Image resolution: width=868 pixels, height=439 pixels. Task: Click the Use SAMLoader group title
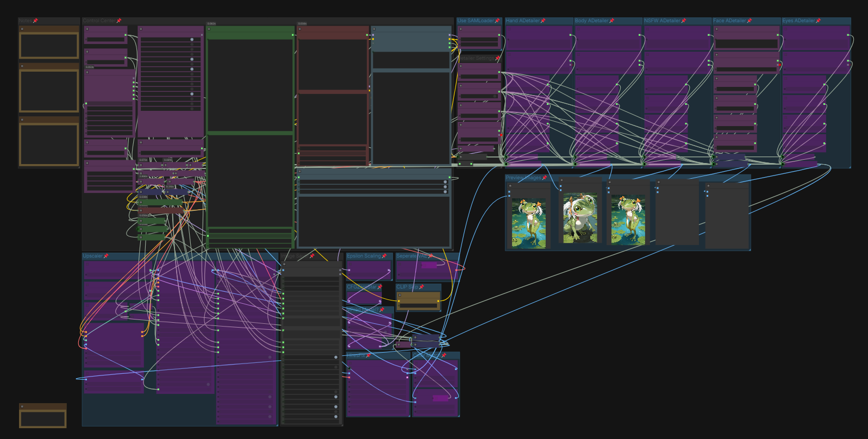[476, 21]
